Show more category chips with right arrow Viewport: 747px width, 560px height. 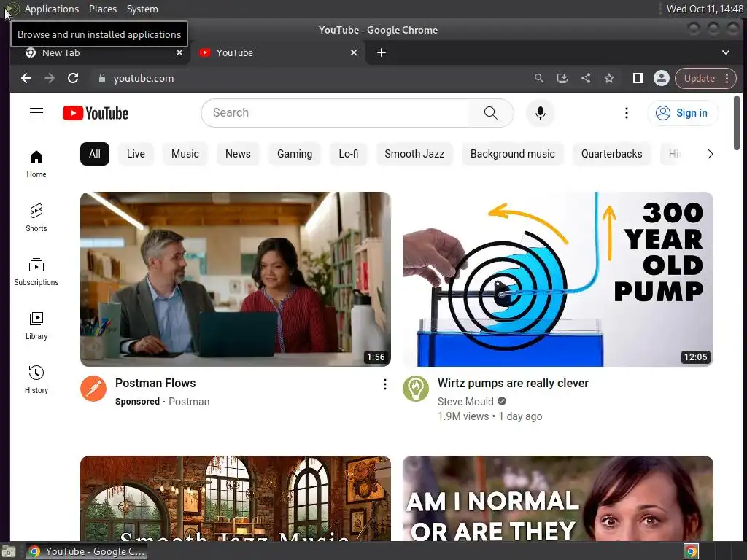pos(711,154)
